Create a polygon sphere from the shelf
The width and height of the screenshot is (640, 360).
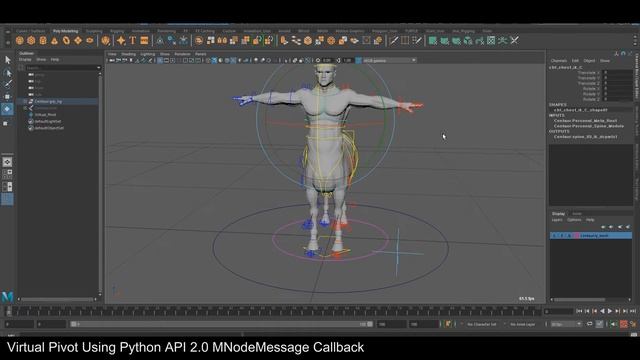pyautogui.click(x=19, y=40)
